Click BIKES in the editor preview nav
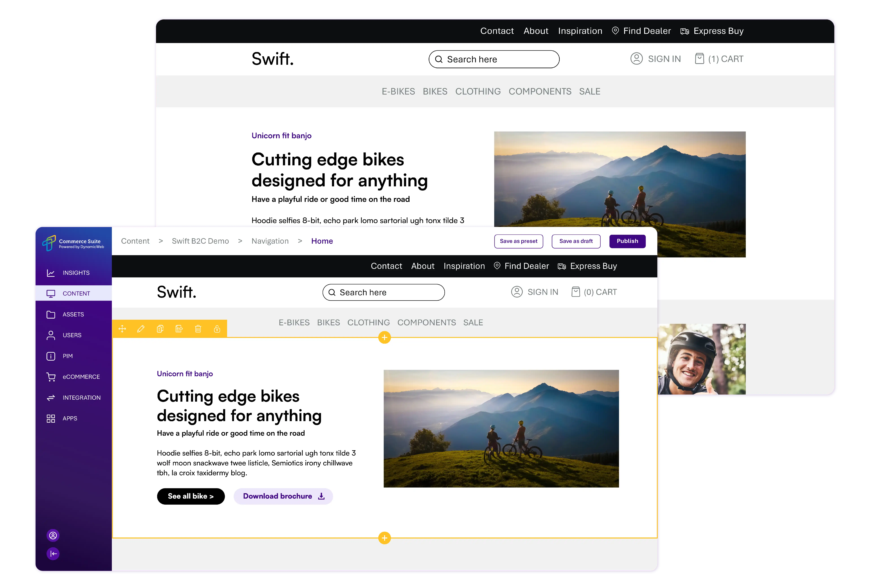 (x=328, y=322)
